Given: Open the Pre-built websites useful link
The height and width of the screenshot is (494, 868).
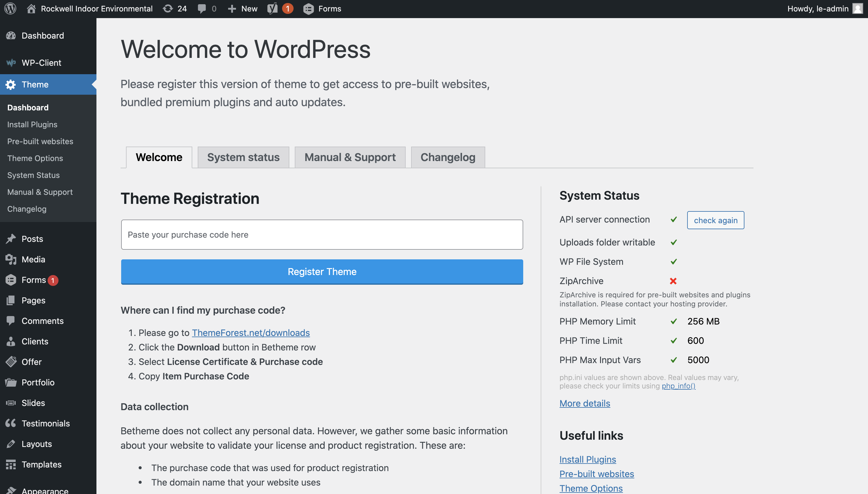Looking at the screenshot, I should pos(596,474).
